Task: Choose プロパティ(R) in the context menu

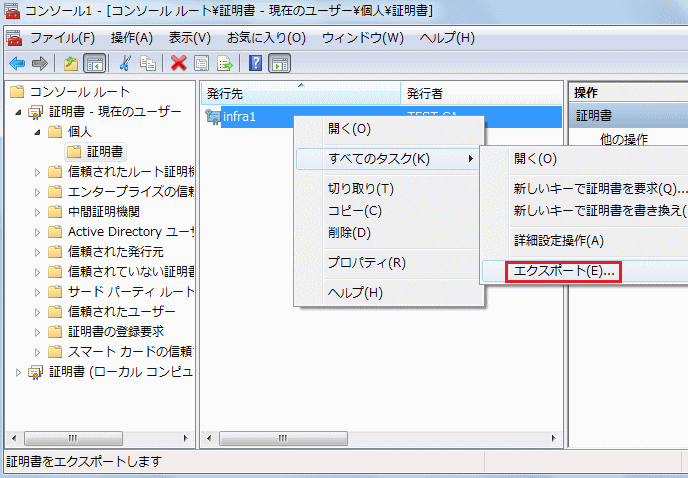Action: click(367, 263)
